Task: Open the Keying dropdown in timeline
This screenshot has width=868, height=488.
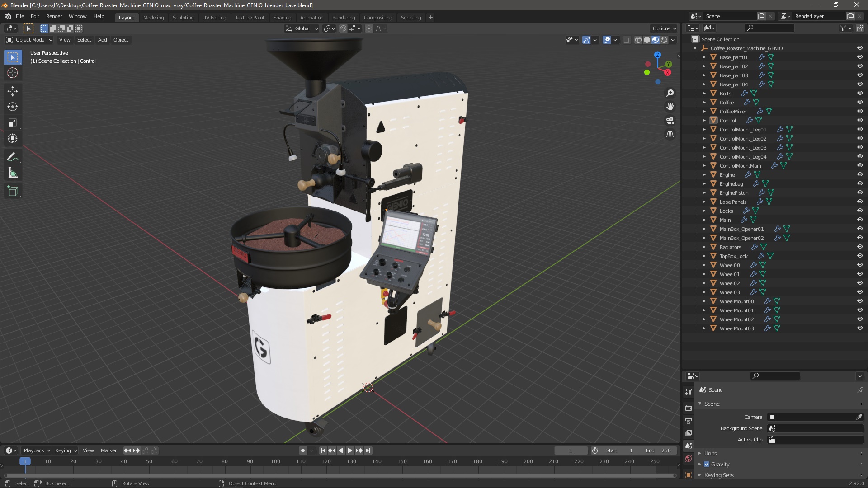Action: (66, 450)
